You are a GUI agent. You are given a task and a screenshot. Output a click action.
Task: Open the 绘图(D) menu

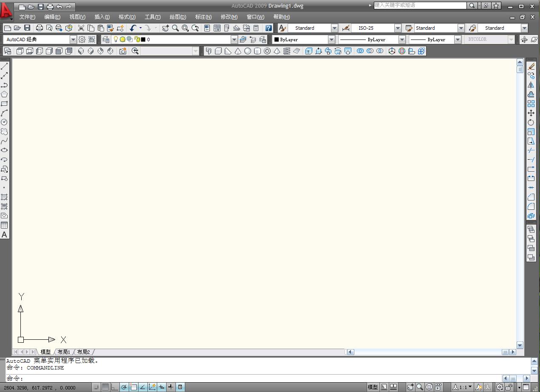point(178,17)
